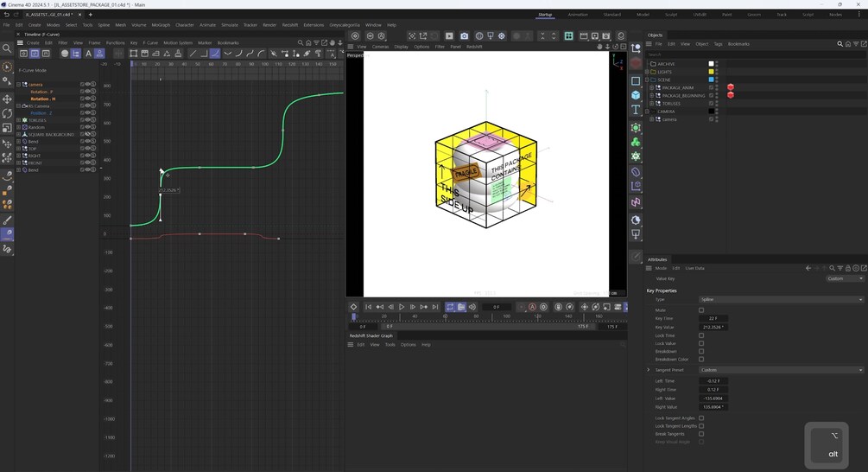Expand the TORUSES track in timeline

18,119
